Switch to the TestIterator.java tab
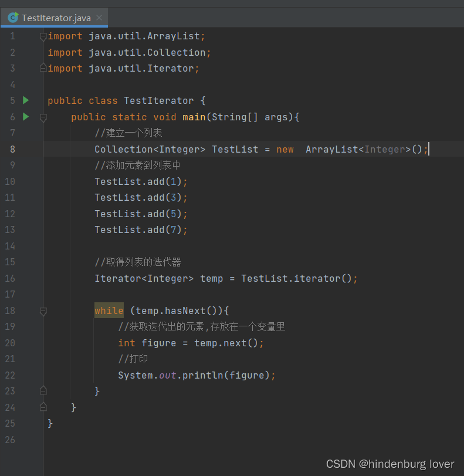Screen dimensions: 464x476 coord(54,18)
